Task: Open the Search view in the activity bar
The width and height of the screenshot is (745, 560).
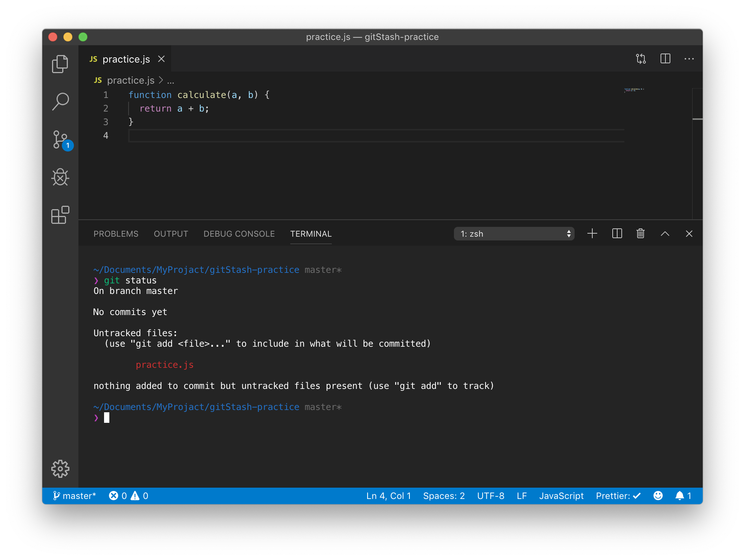Action: coord(60,101)
